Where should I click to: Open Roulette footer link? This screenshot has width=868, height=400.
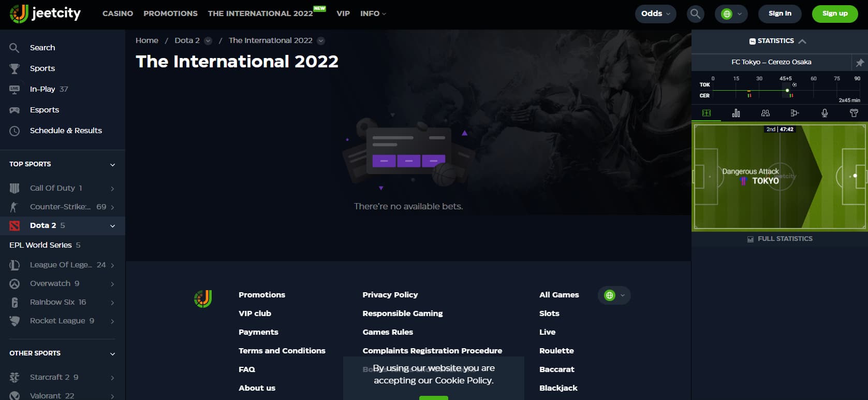click(556, 351)
